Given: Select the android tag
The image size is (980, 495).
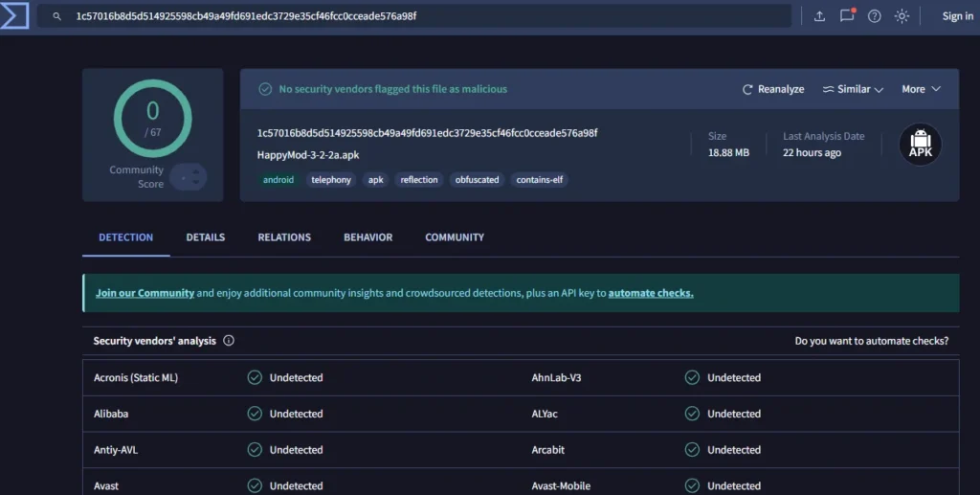Looking at the screenshot, I should pos(278,180).
